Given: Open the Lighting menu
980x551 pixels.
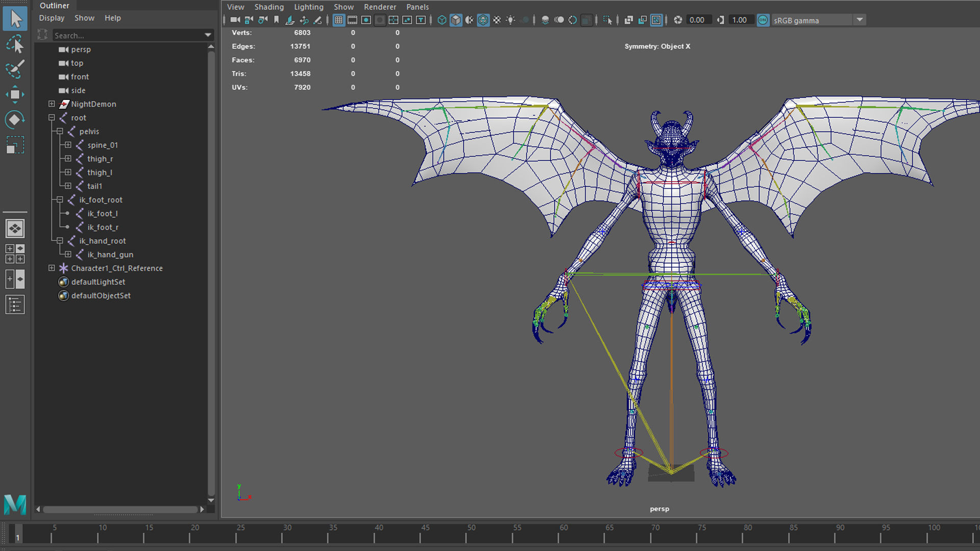Looking at the screenshot, I should point(308,7).
